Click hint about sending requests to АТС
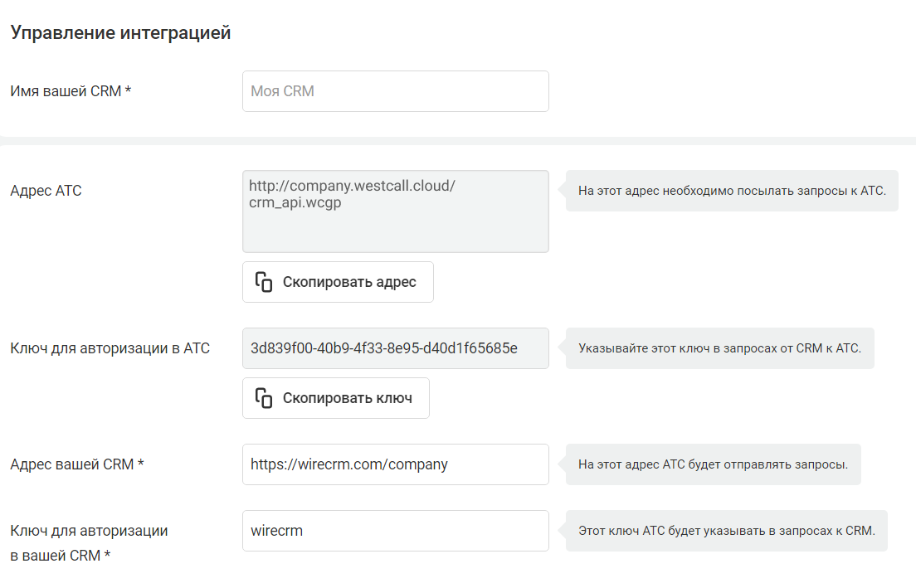 [x=732, y=191]
